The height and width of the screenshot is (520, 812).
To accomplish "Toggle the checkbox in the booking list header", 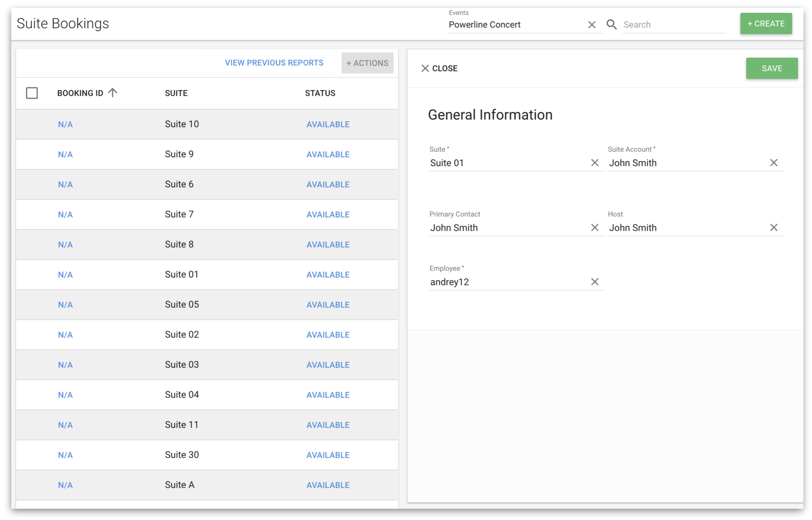I will [x=32, y=93].
